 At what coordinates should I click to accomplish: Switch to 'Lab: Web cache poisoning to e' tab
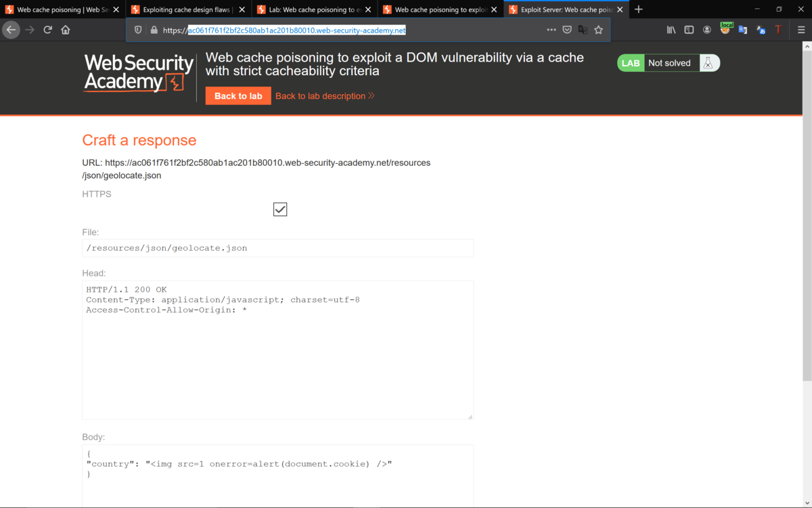click(x=314, y=9)
